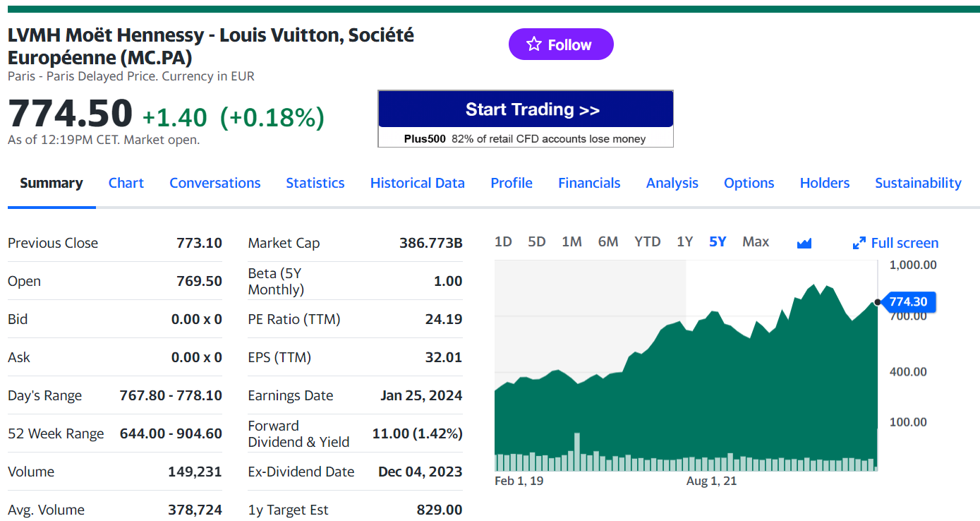Click the Day's Range value 767.80 - 778.10
This screenshot has width=980, height=521.
click(171, 395)
